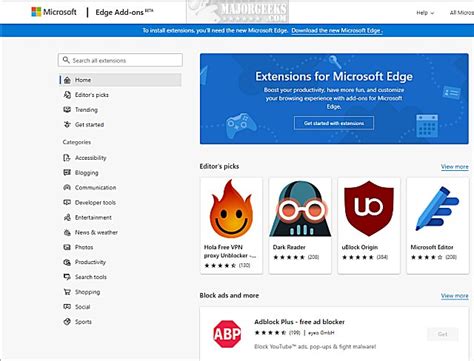Image resolution: width=474 pixels, height=361 pixels.
Task: Click View more beside Editor's picks
Action: tap(455, 166)
